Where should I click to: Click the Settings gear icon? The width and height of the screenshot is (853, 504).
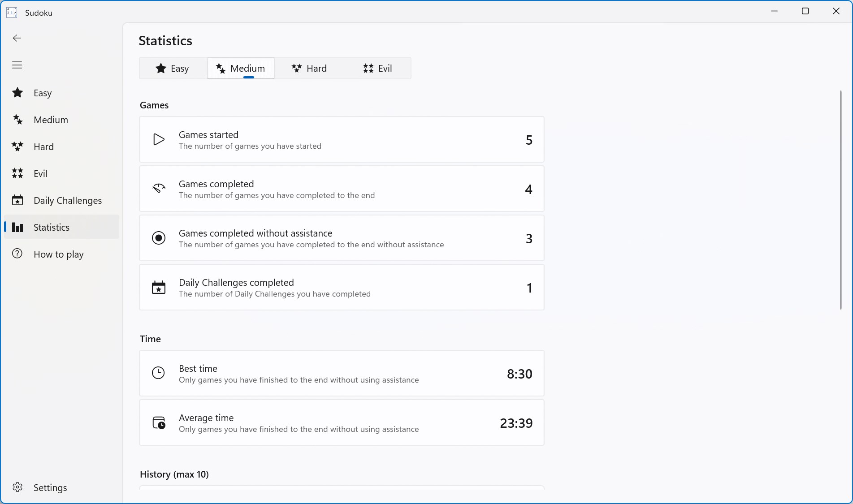coord(17,487)
